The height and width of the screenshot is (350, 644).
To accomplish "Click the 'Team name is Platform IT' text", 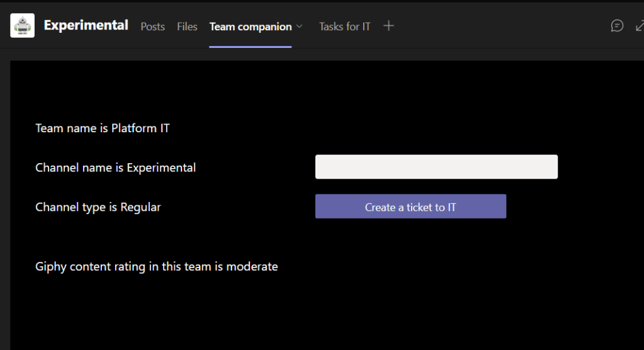I will 103,128.
